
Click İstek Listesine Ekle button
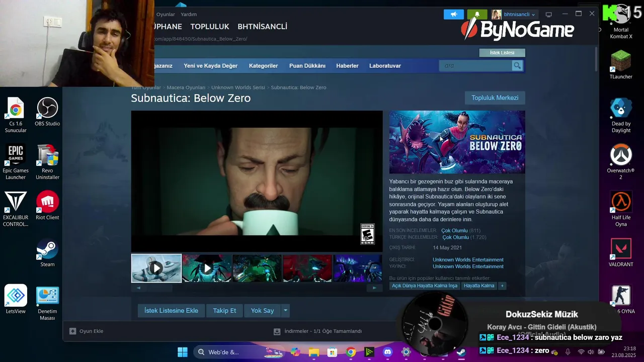click(x=171, y=311)
